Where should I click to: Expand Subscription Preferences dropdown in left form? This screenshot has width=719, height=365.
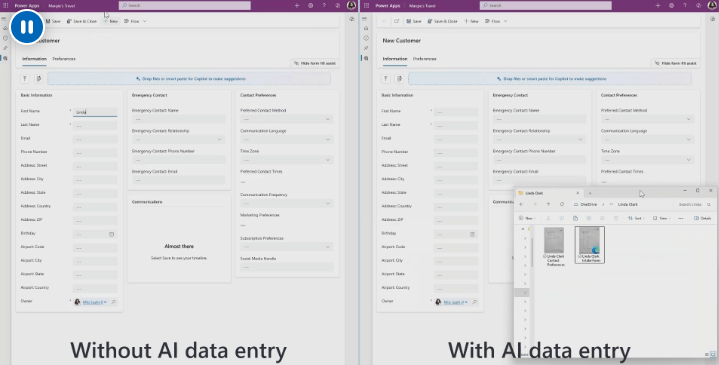(328, 247)
